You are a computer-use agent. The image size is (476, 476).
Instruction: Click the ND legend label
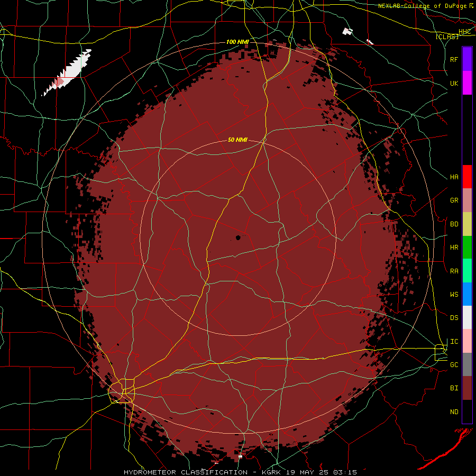454,412
